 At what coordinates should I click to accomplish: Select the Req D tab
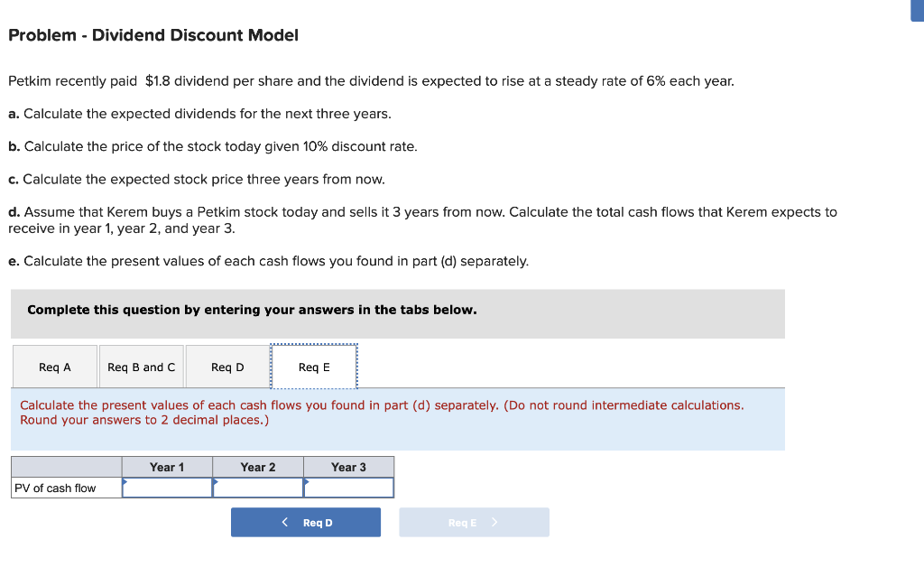point(226,366)
